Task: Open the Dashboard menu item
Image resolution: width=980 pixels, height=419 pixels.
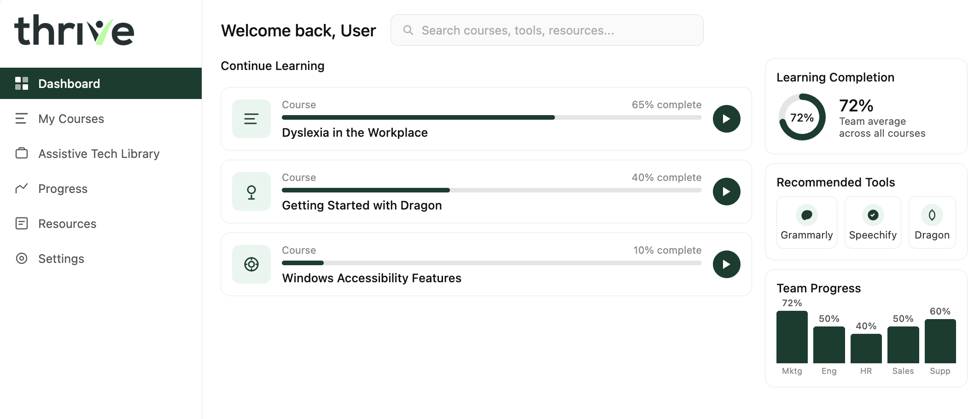Action: pyautogui.click(x=101, y=83)
